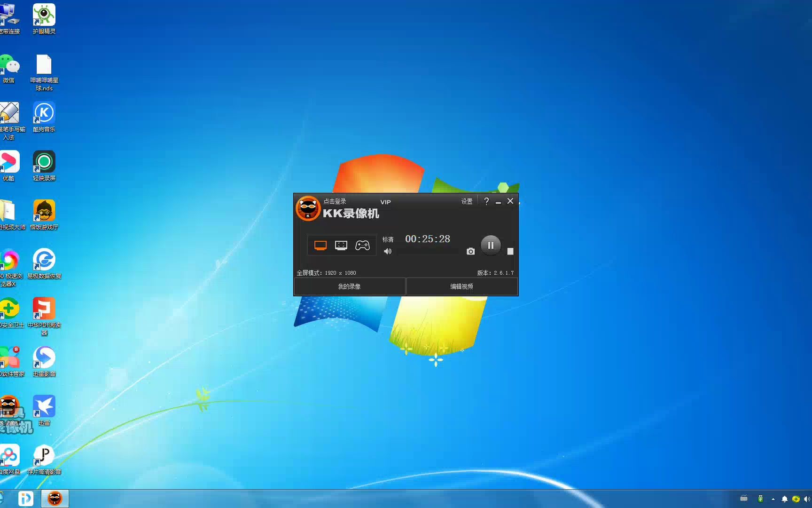The image size is (812, 508).
Task: Select the 球.nds file on desktop
Action: pos(44,72)
